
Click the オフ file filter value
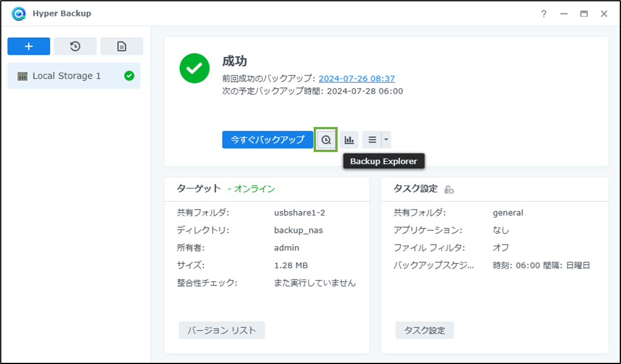[x=501, y=248]
